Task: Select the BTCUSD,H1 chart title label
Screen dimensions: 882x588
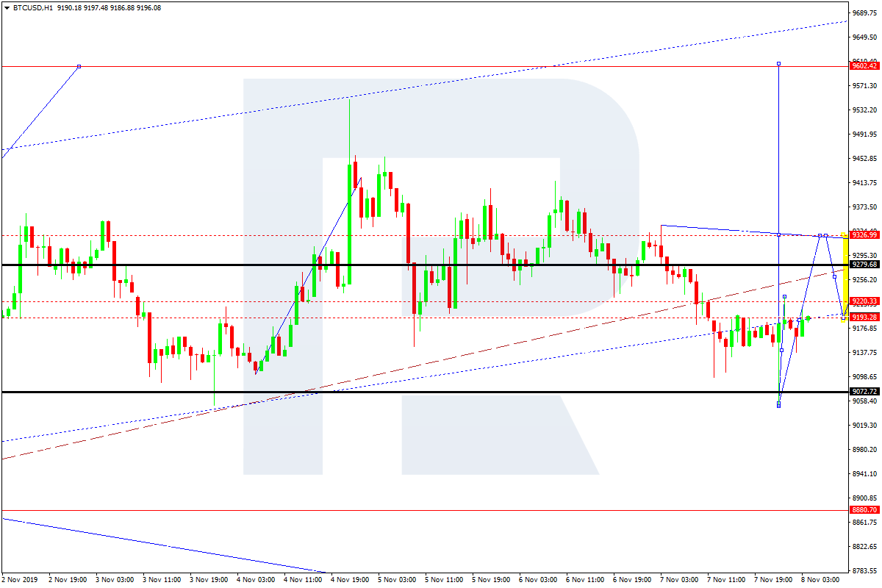Action: pyautogui.click(x=33, y=7)
